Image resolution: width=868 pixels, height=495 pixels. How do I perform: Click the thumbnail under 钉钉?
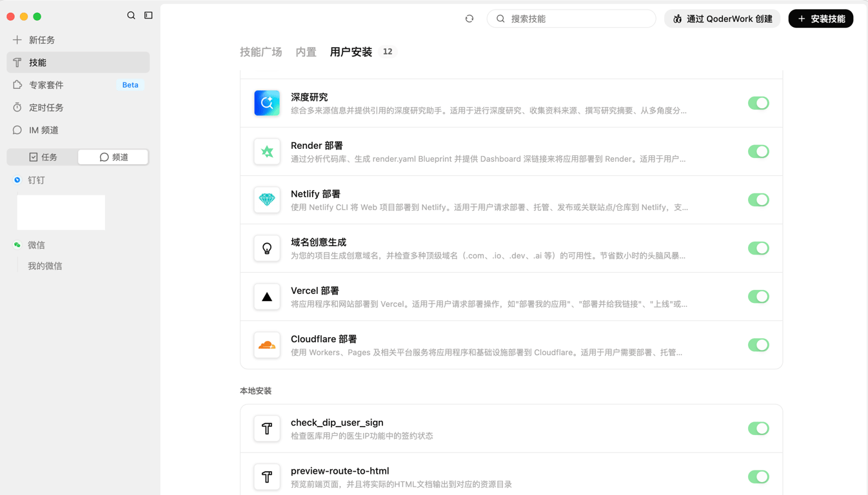61,213
